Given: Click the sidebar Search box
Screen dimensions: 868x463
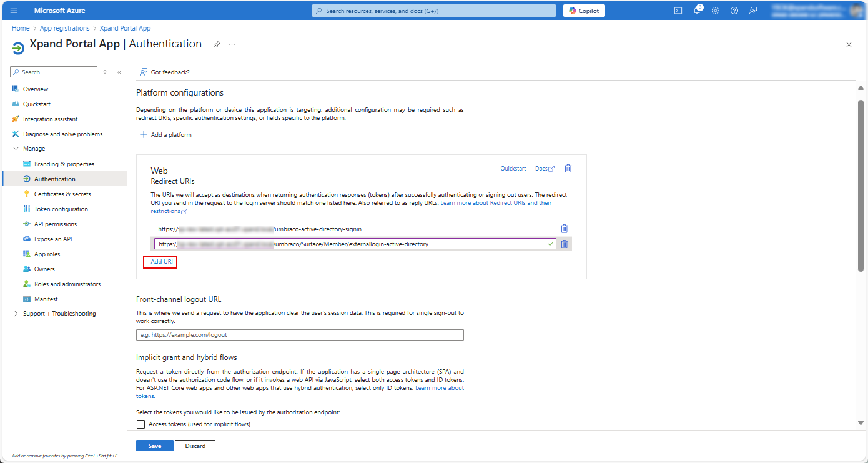Looking at the screenshot, I should pos(54,72).
